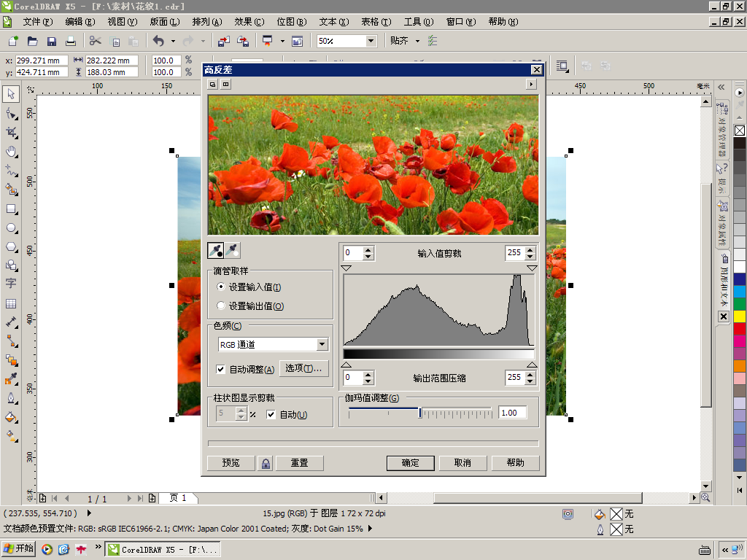Viewport: 747px width, 560px height.
Task: Toggle 自动 histogram clipping checkbox
Action: 271,414
